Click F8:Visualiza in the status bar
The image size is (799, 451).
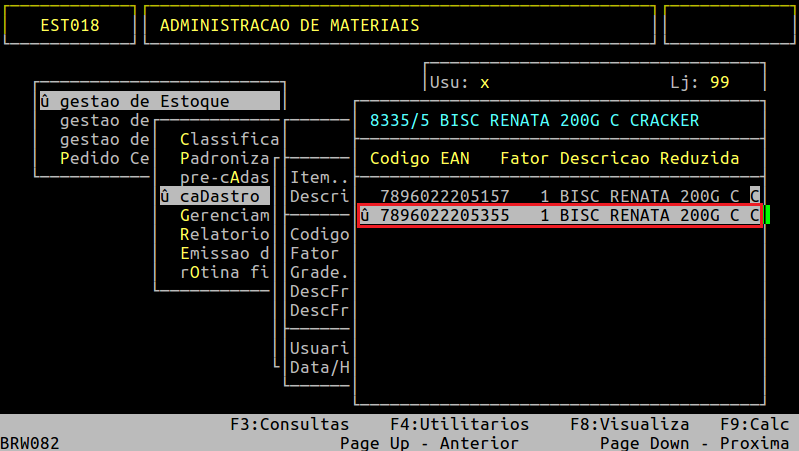pyautogui.click(x=629, y=424)
